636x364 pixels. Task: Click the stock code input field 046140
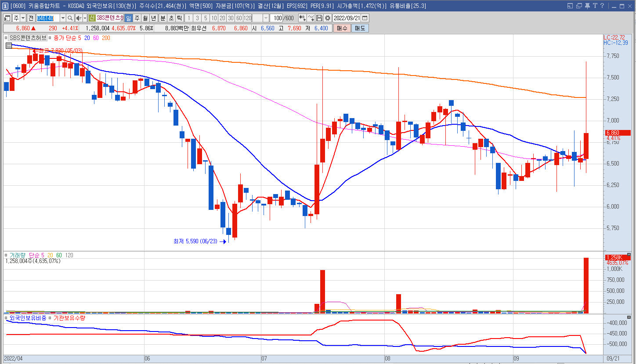(x=48, y=18)
